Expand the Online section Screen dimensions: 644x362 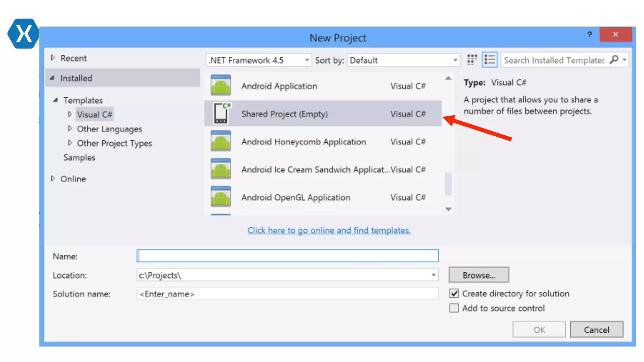(x=53, y=178)
